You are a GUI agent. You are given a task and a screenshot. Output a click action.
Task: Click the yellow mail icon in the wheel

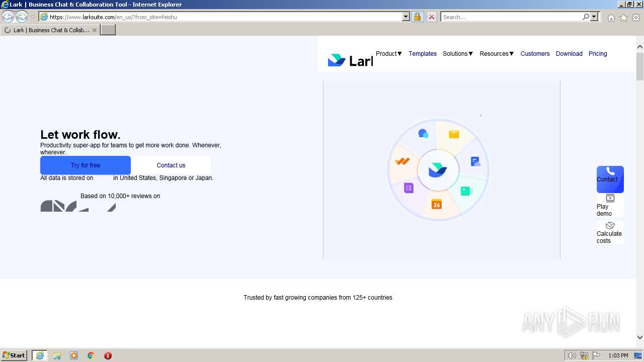pyautogui.click(x=454, y=134)
